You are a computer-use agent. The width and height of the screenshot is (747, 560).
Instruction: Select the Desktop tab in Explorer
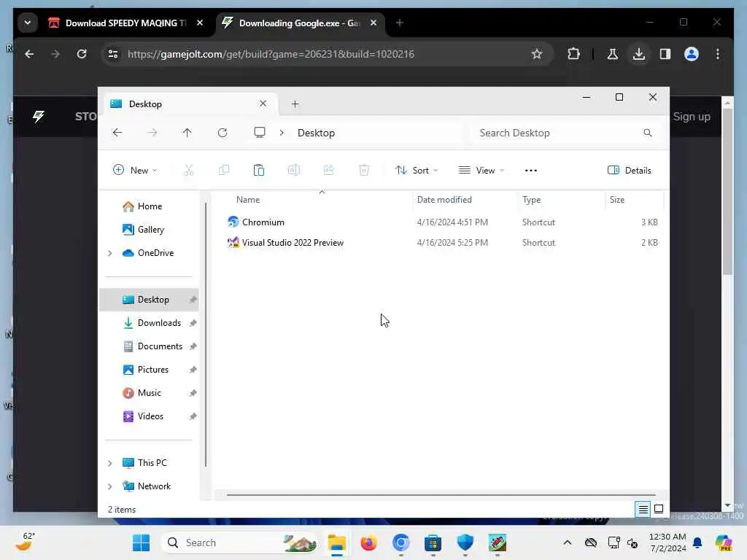[189, 104]
